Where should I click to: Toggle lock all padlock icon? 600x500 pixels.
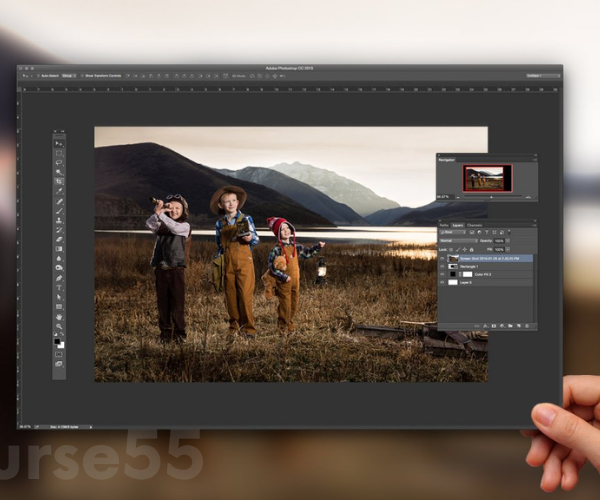[x=471, y=249]
